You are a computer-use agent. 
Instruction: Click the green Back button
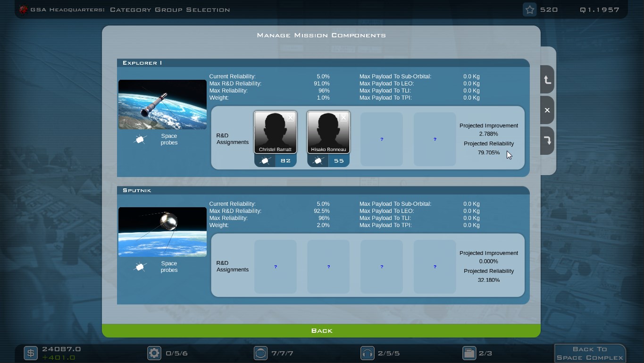tap(321, 331)
